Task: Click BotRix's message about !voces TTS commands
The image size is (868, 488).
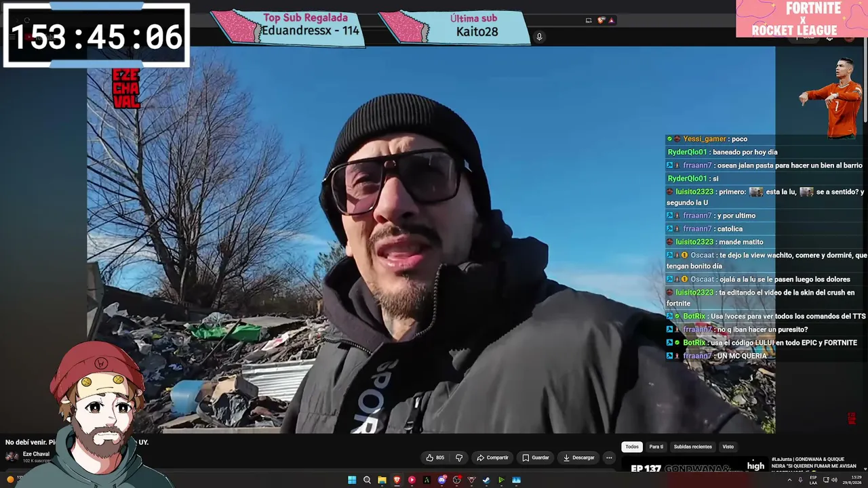Action: click(x=766, y=317)
